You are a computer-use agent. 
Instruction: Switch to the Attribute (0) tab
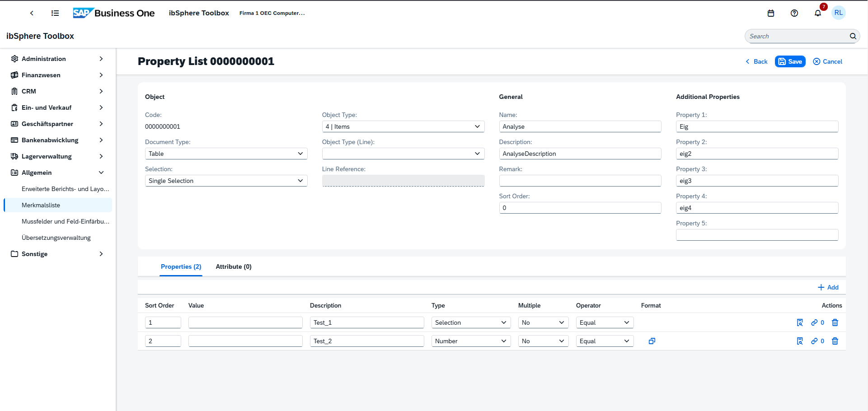tap(234, 266)
